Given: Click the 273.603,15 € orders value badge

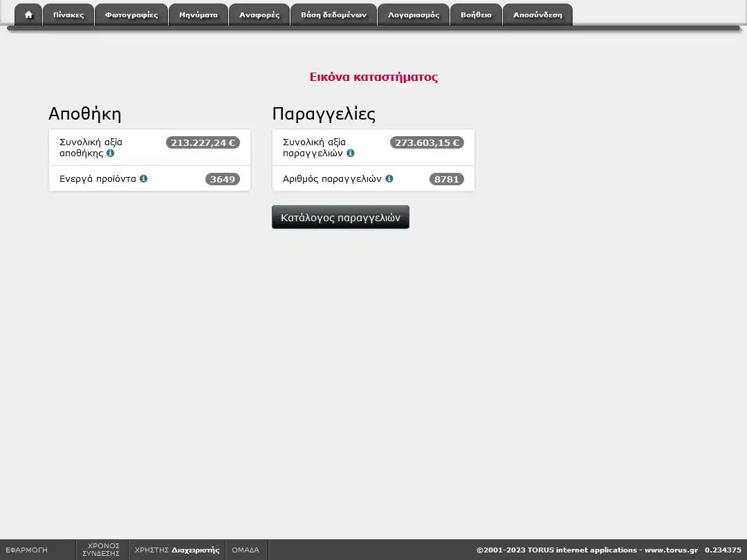Looking at the screenshot, I should [427, 143].
